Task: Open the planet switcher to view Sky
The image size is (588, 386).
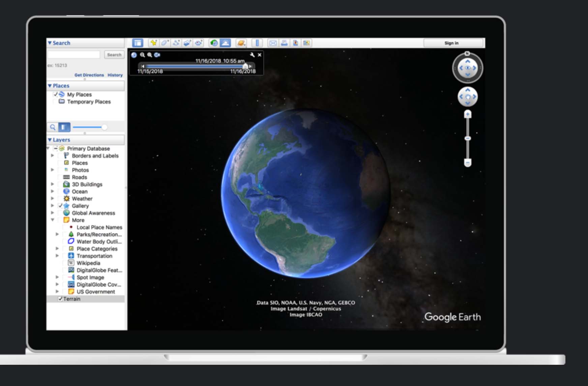Action: 241,43
